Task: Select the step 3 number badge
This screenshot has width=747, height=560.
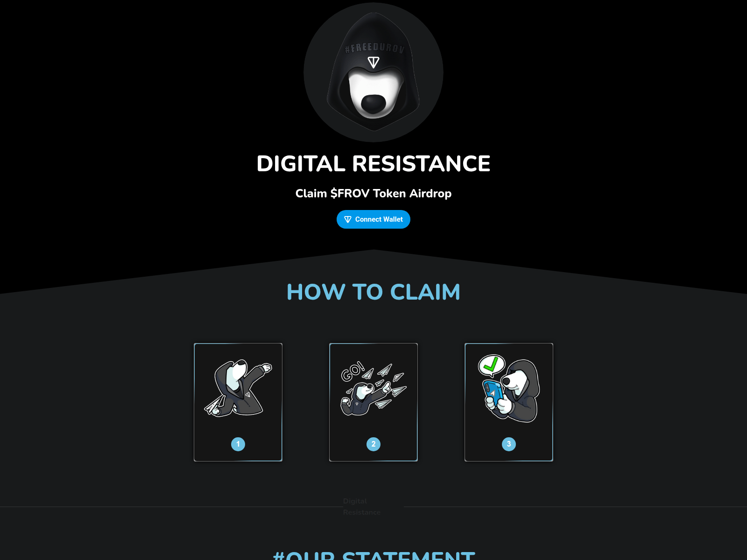Action: [509, 444]
